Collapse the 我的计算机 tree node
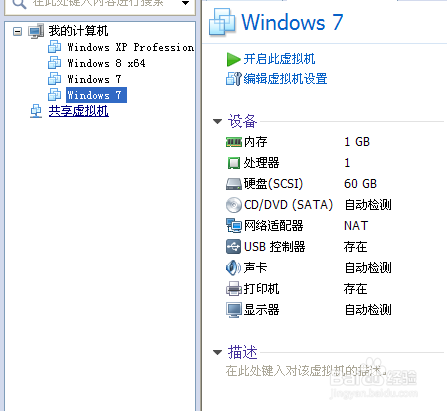 click(x=17, y=32)
